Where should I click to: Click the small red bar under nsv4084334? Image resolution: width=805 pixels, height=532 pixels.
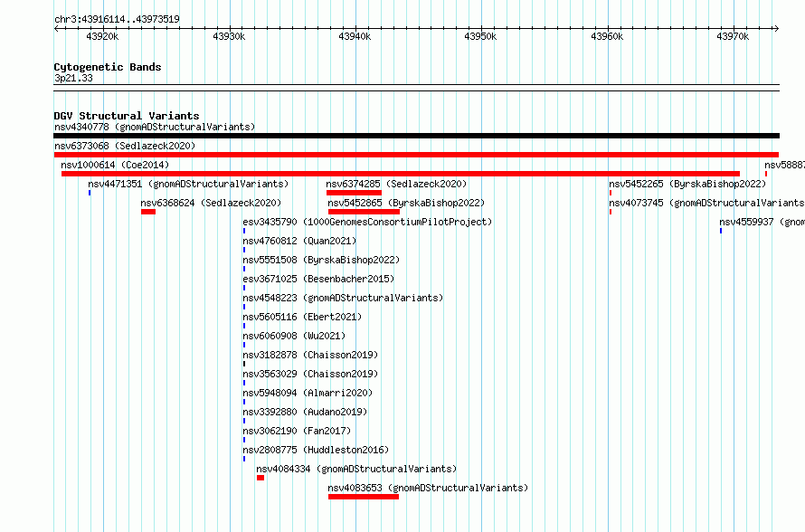[x=260, y=478]
